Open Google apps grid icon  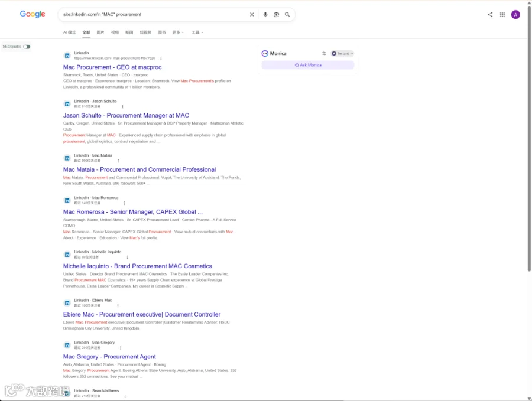point(502,15)
